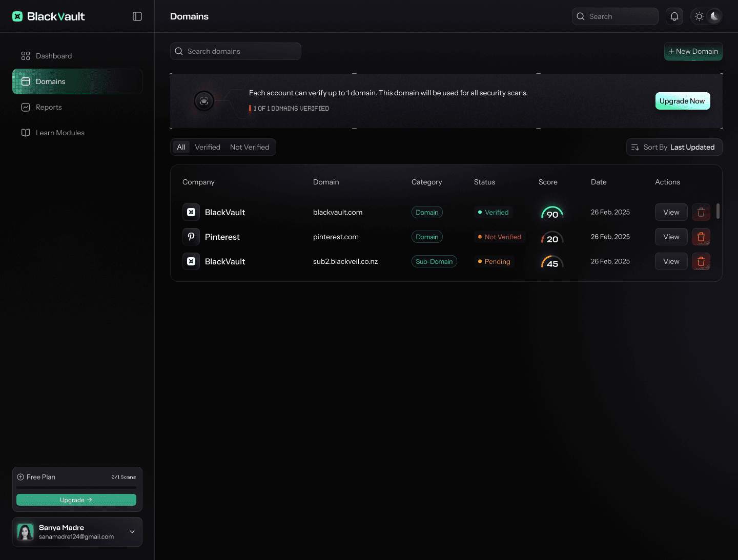Click the Domains page title
Screen dimensions: 738x560
189,16
